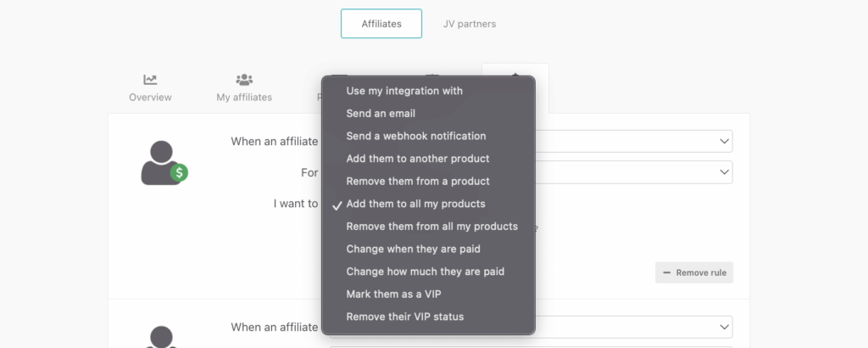The image size is (868, 348).
Task: Click the green dollar badge icon
Action: (x=179, y=172)
